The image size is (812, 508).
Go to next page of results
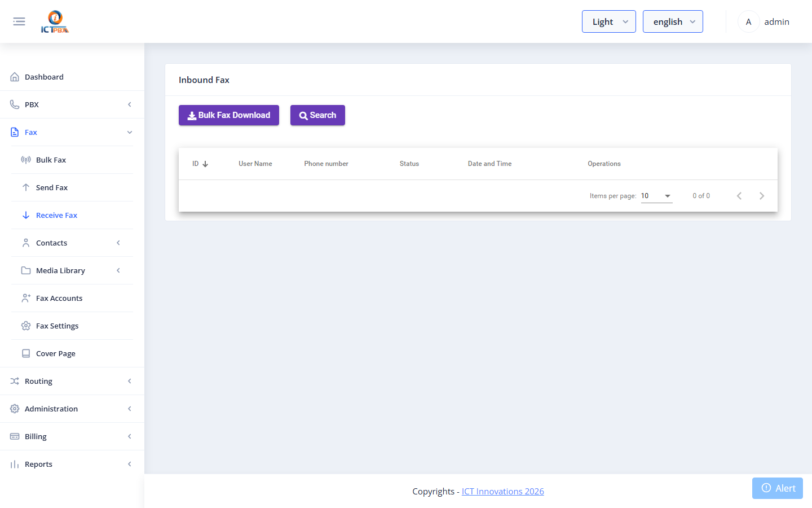[x=762, y=196]
